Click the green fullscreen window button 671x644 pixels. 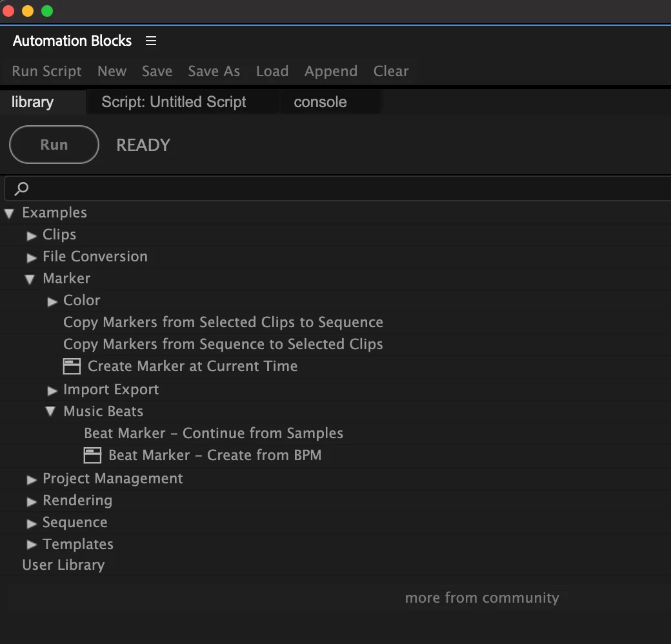(47, 11)
